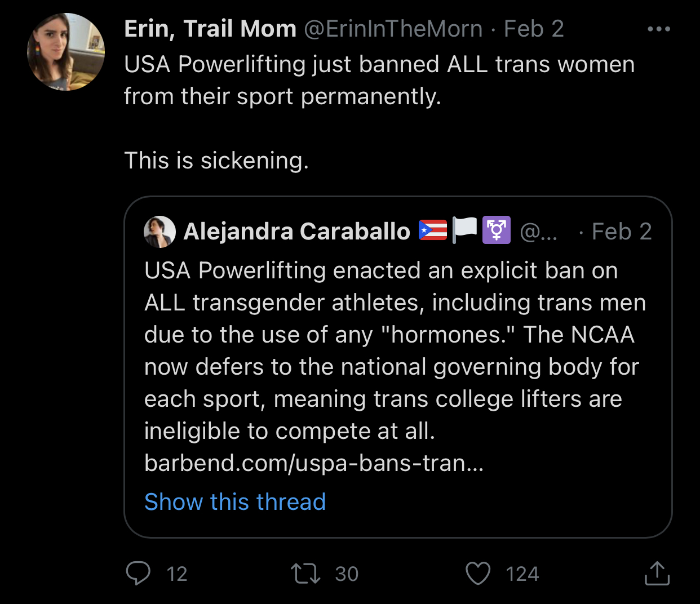Tap the share icon on the tweet
This screenshot has width=700, height=604.
point(657,574)
